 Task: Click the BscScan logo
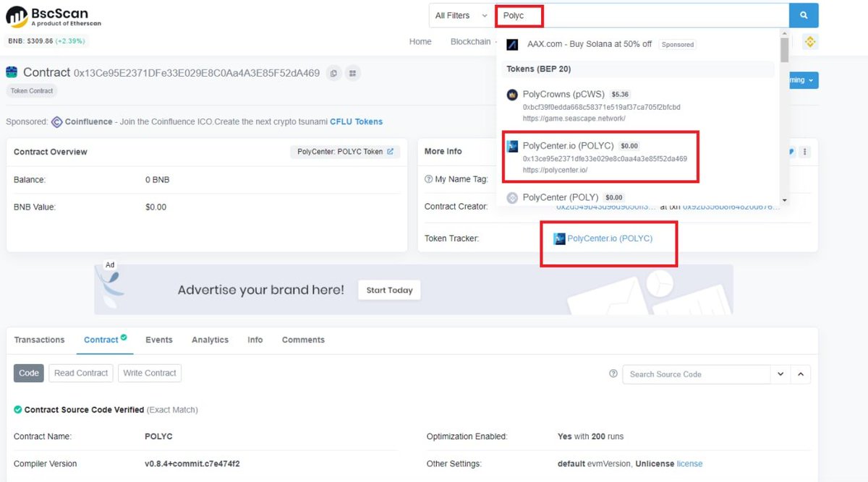(x=54, y=17)
